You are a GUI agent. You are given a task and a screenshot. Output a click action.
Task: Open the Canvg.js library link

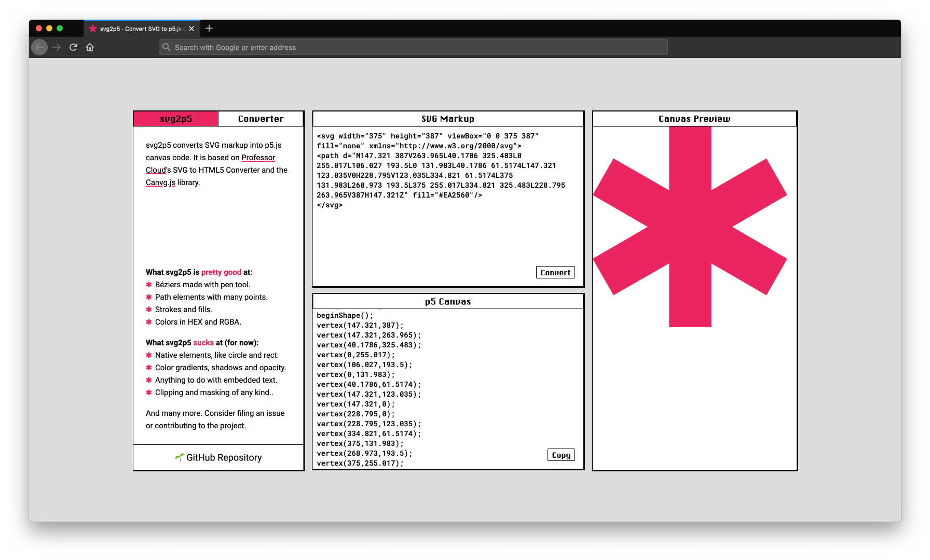(160, 183)
